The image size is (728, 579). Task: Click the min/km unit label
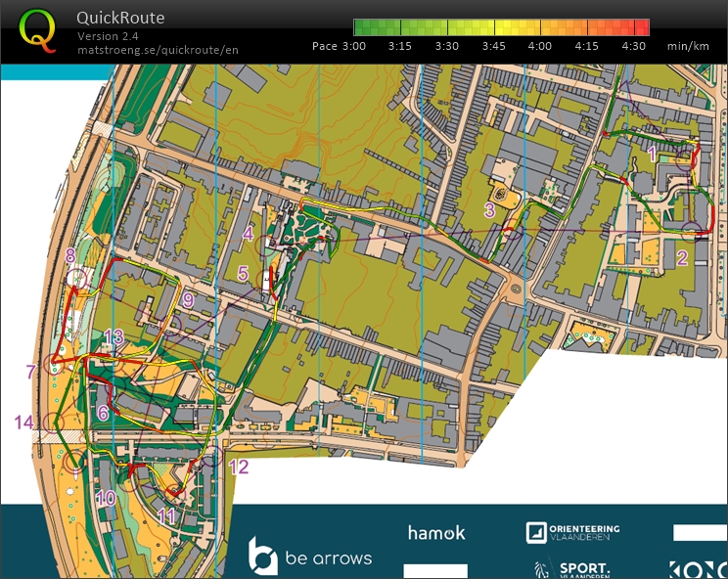pos(688,46)
